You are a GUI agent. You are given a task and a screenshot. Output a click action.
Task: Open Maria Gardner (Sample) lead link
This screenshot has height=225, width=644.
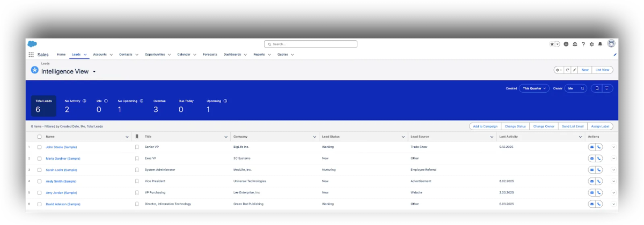[x=63, y=158]
